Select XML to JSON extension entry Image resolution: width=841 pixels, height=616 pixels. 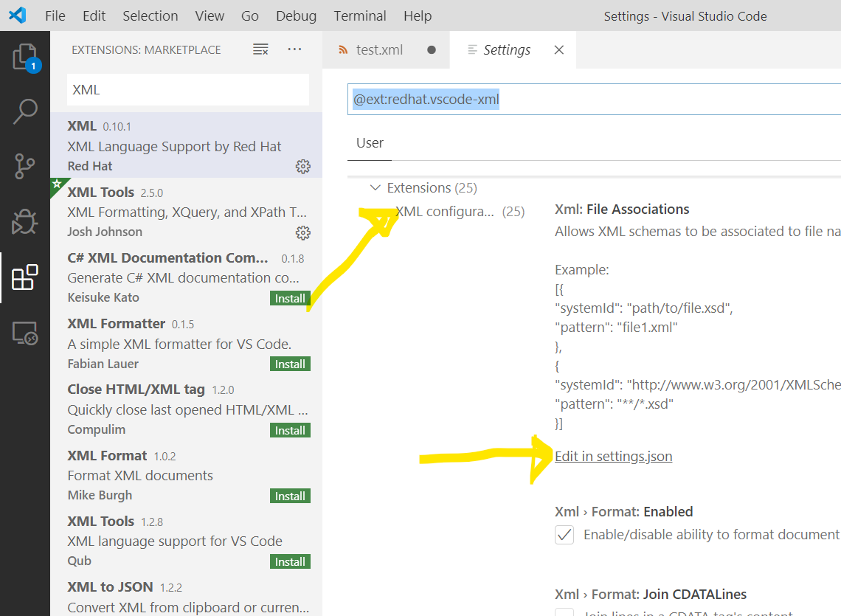[x=186, y=597]
